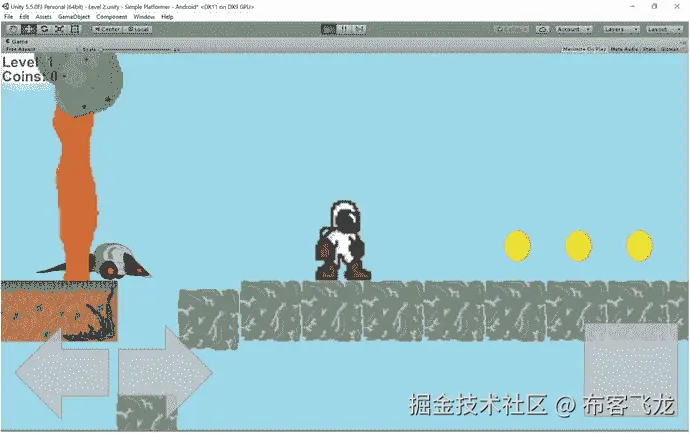The width and height of the screenshot is (690, 433).
Task: Open the Cloud services icon
Action: [543, 29]
